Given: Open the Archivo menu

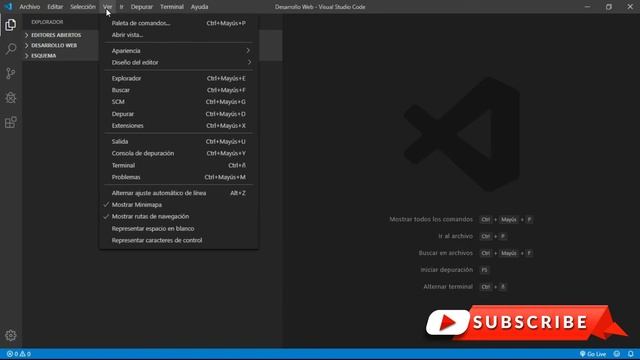Looking at the screenshot, I should (29, 7).
